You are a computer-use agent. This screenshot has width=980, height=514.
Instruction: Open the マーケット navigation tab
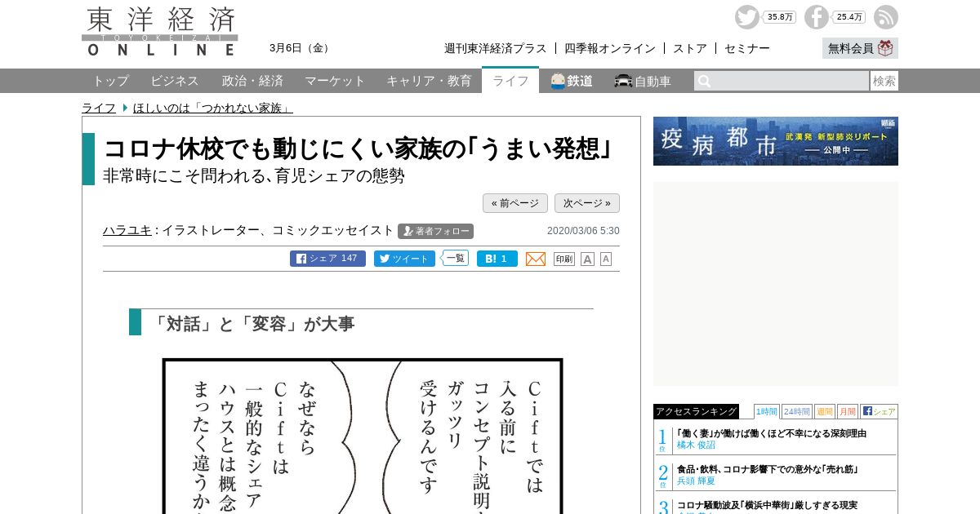coord(335,81)
